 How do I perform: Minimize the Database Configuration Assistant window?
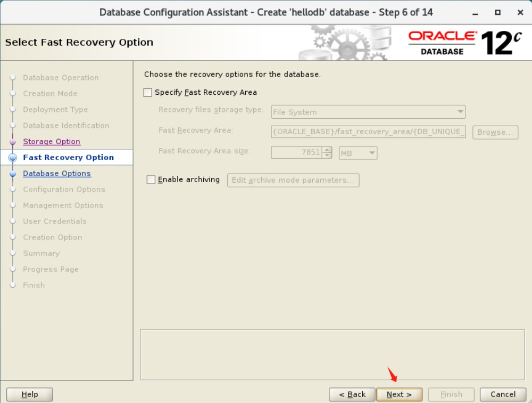[x=475, y=13]
